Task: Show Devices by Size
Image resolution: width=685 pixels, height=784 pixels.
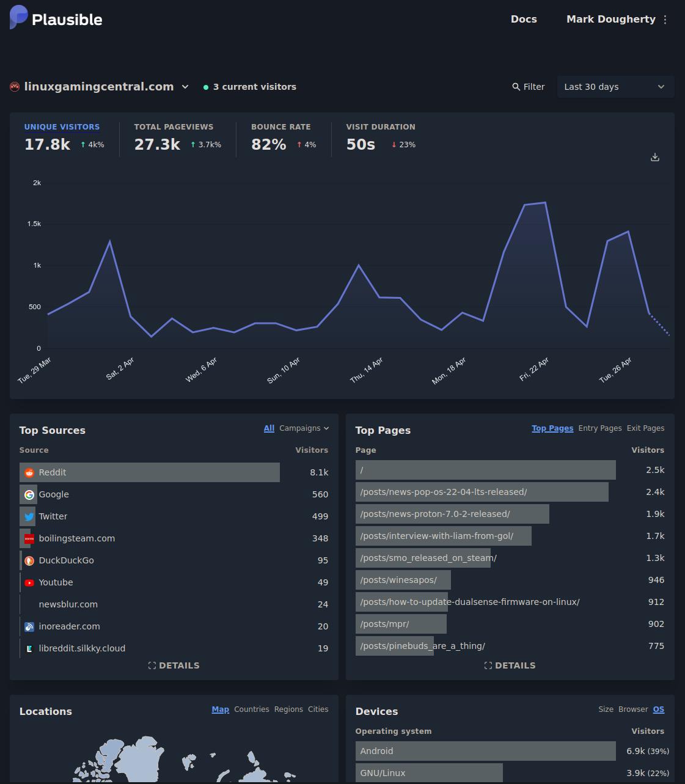Action: [606, 709]
